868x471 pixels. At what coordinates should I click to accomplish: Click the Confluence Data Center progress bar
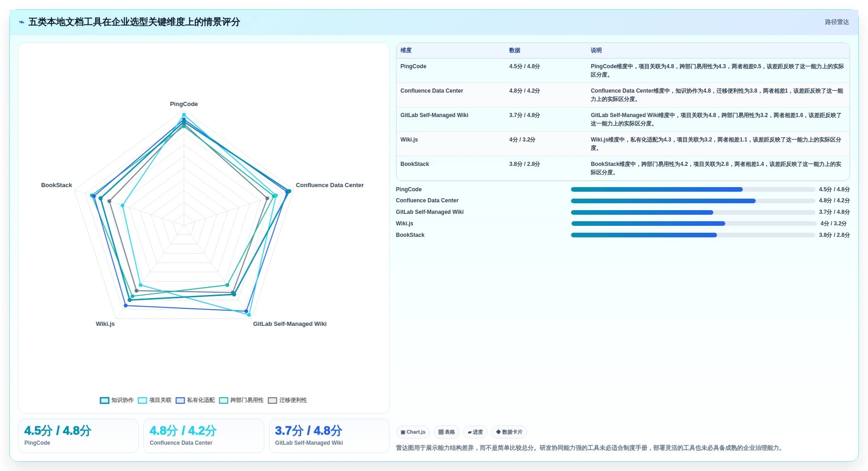pos(693,201)
